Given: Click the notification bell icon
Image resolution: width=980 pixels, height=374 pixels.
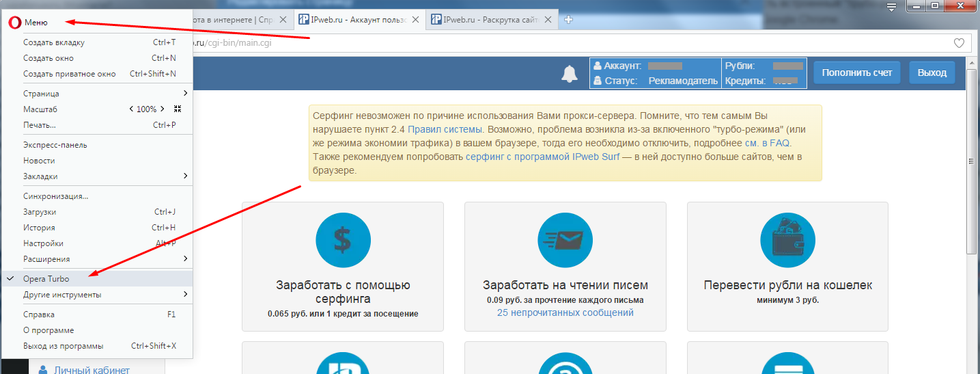Looking at the screenshot, I should [x=569, y=74].
